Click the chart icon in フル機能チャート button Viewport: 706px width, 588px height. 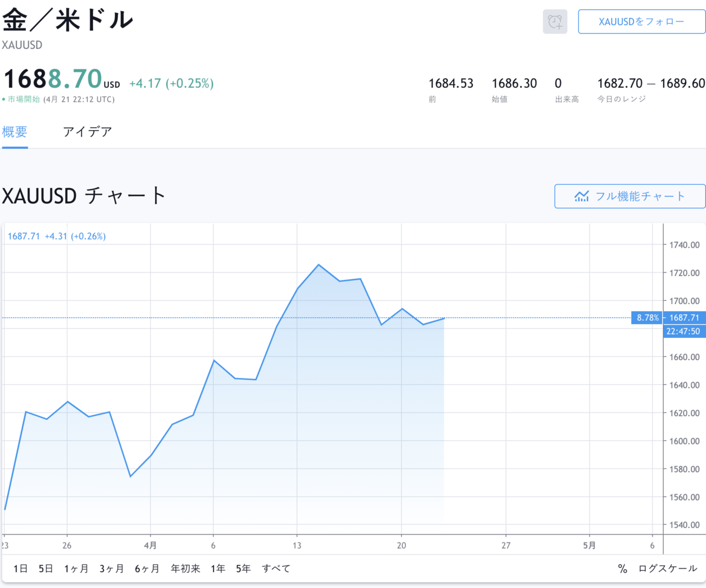tap(582, 196)
